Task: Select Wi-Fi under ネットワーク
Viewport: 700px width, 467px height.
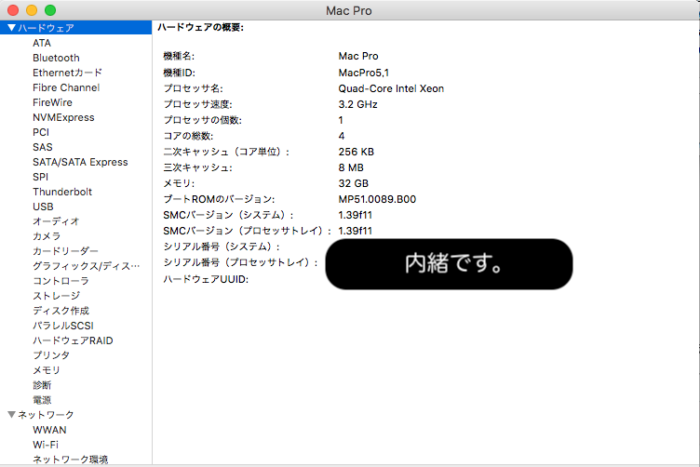Action: 45,444
